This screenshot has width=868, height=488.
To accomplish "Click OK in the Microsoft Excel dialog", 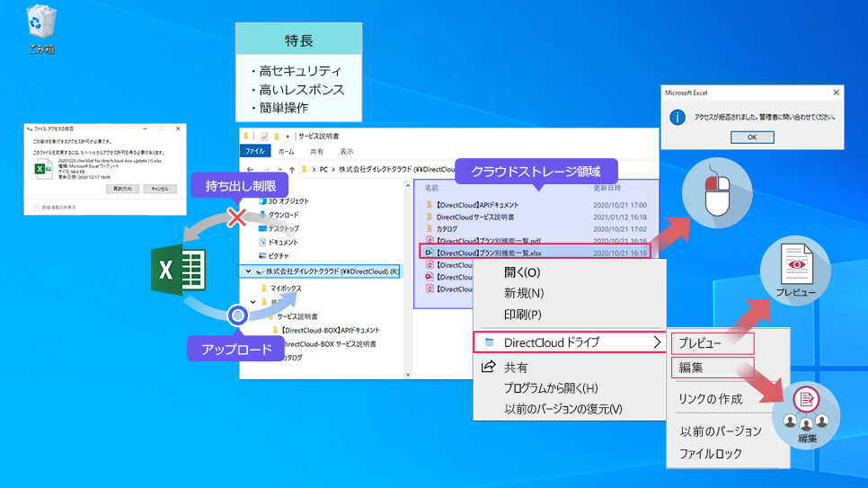I will pyautogui.click(x=752, y=137).
